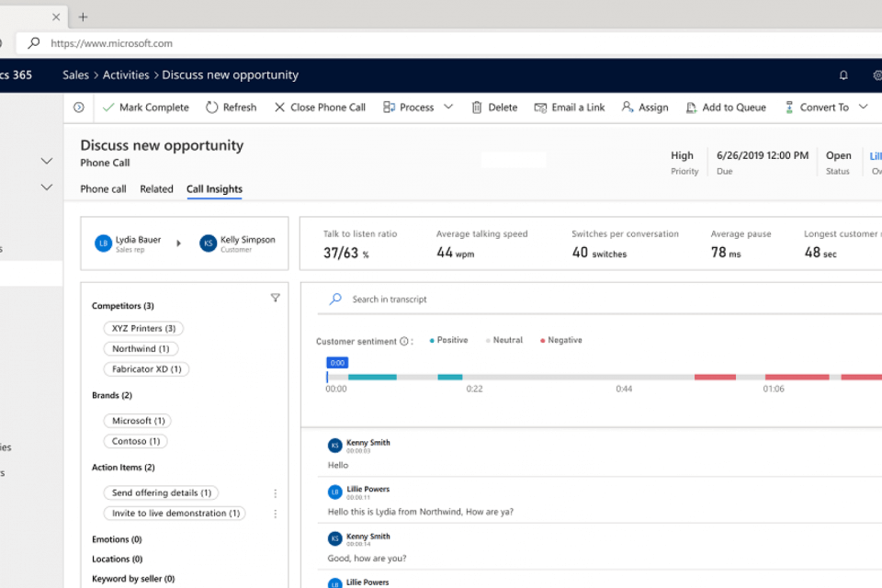Click the Mark Complete checkmark icon

tap(108, 107)
